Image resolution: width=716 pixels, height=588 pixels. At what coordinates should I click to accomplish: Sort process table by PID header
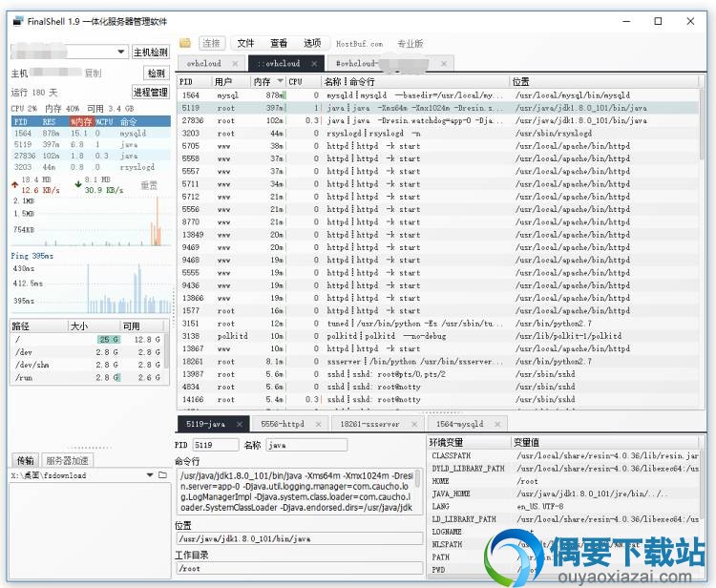pos(195,82)
